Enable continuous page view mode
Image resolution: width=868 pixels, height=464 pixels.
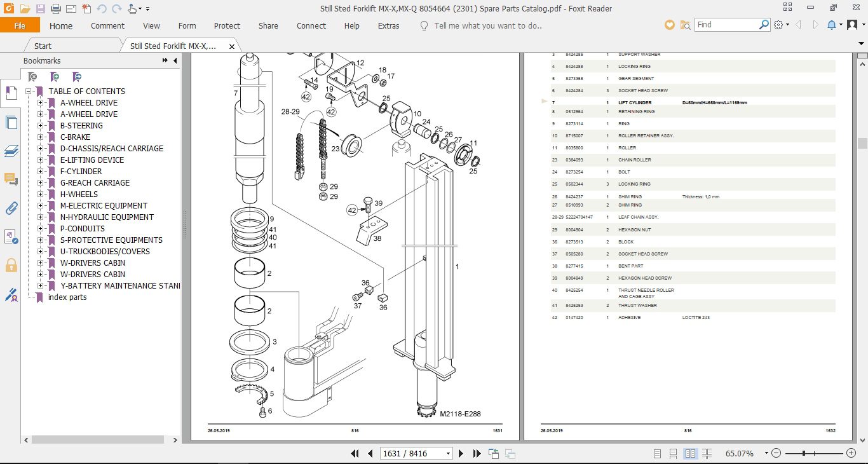[674, 454]
